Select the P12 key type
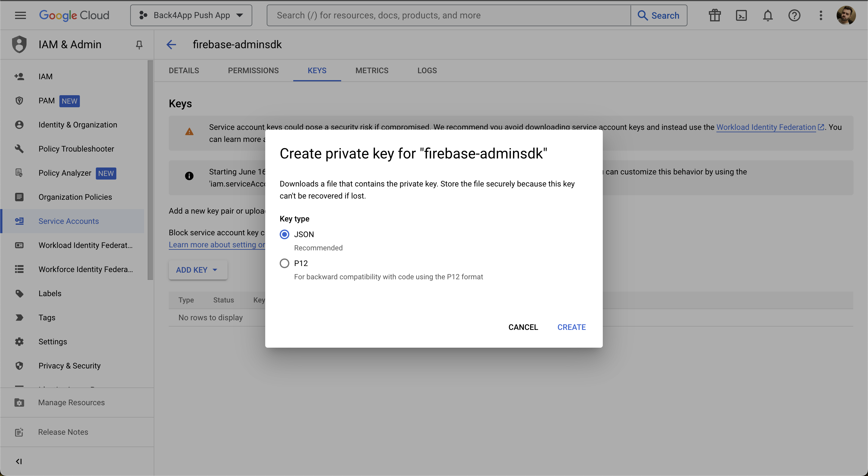868x476 pixels. pyautogui.click(x=285, y=263)
